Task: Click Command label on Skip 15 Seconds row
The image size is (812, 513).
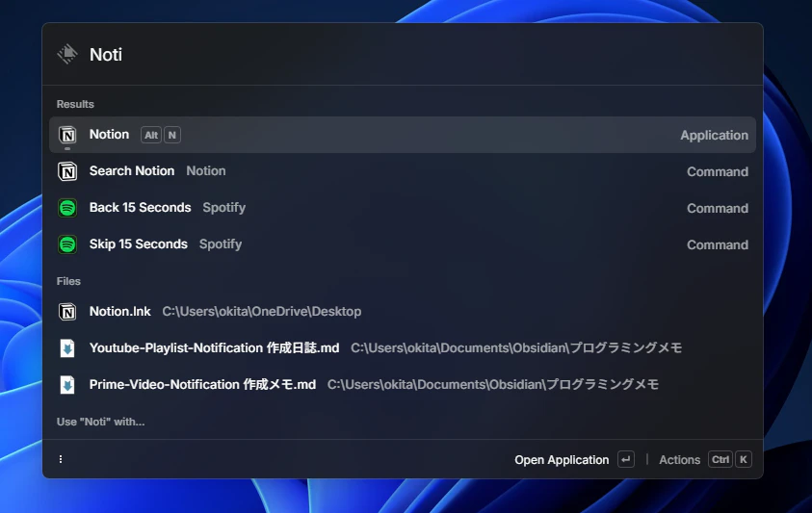Action: pos(718,244)
